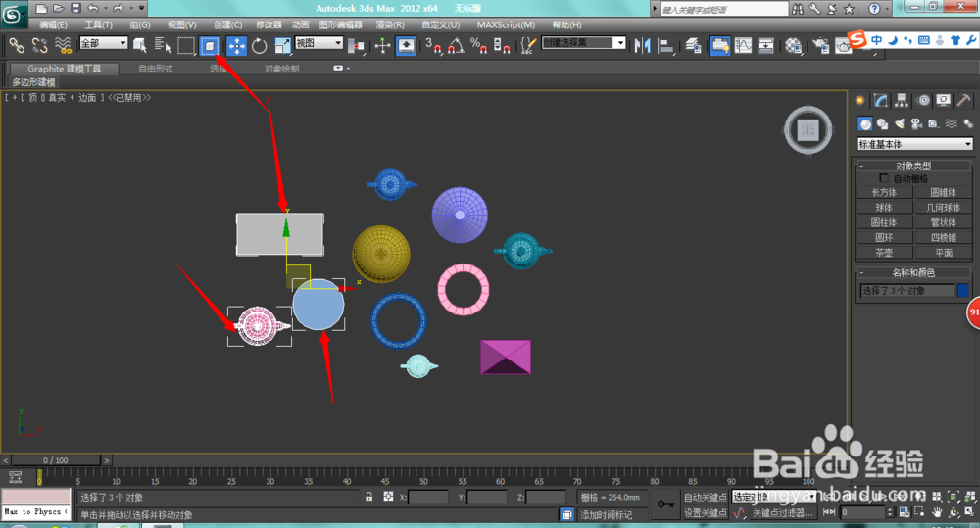Open the Material Editor sphere icon
This screenshot has width=980, height=528.
click(793, 46)
